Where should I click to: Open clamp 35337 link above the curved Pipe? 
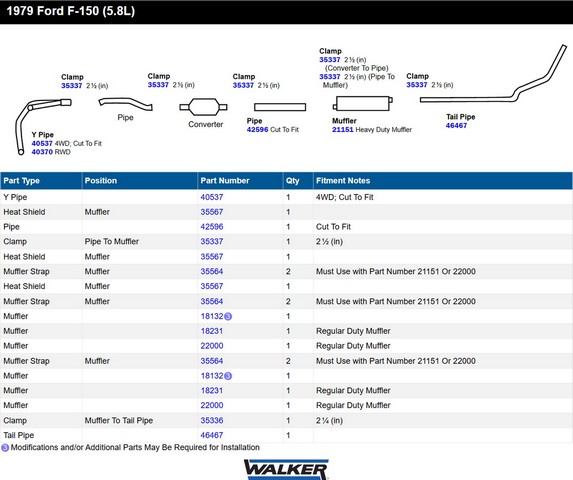[x=158, y=85]
